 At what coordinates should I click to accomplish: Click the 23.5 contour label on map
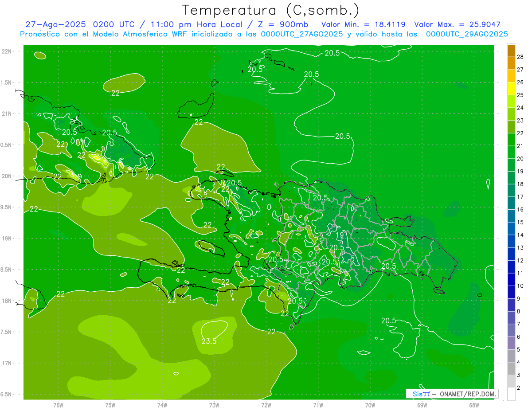pos(209,341)
